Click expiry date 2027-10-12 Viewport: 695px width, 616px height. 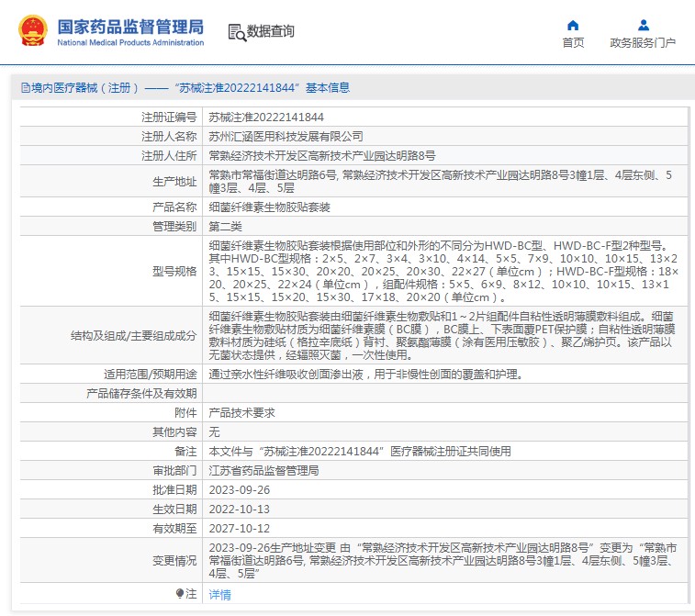pos(240,528)
